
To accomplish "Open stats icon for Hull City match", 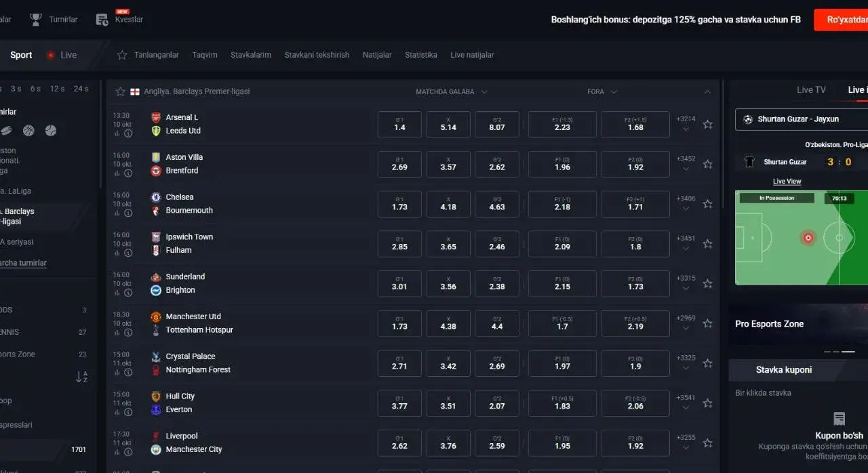I will click(x=117, y=413).
